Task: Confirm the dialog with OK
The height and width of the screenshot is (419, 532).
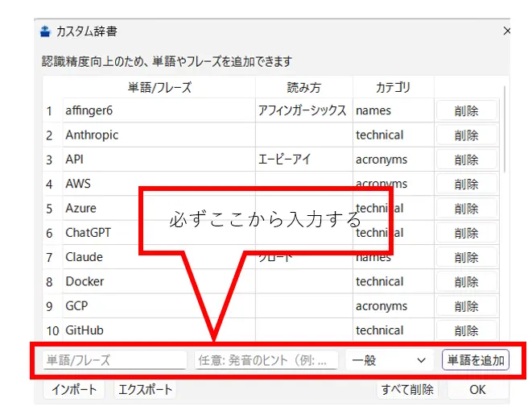Action: coord(478,389)
